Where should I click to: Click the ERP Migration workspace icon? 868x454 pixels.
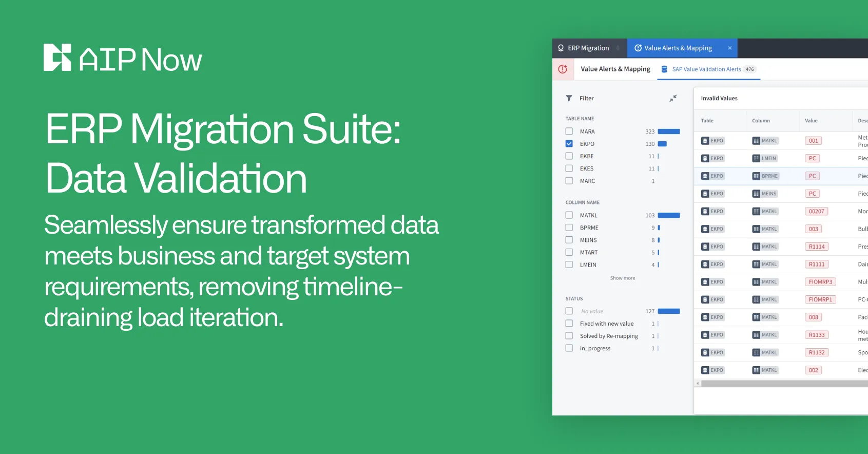pos(561,48)
